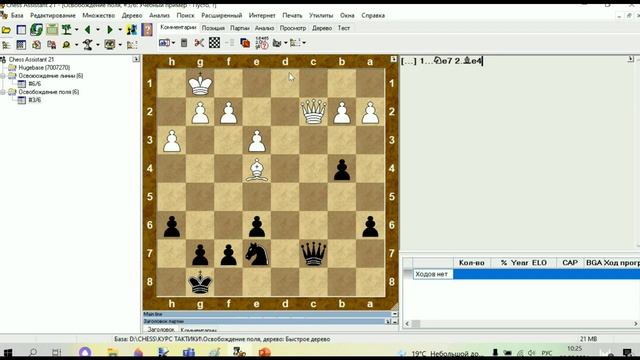Open dropdown arrow next to left green arrow
Image resolution: width=640 pixels, height=360 pixels.
coord(97,30)
